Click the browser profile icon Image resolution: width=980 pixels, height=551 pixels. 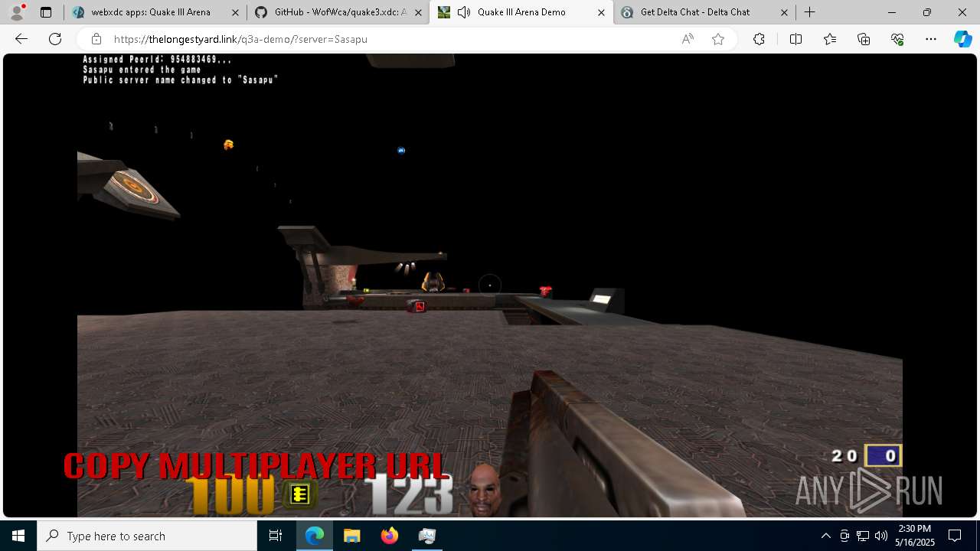17,12
